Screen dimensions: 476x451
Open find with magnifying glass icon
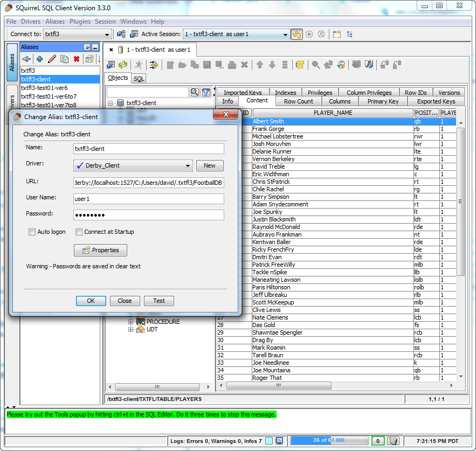pyautogui.click(x=316, y=65)
